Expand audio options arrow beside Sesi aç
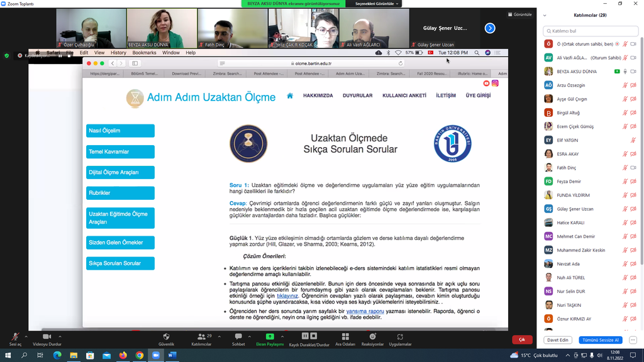This screenshot has width=644, height=362. pyautogui.click(x=27, y=334)
